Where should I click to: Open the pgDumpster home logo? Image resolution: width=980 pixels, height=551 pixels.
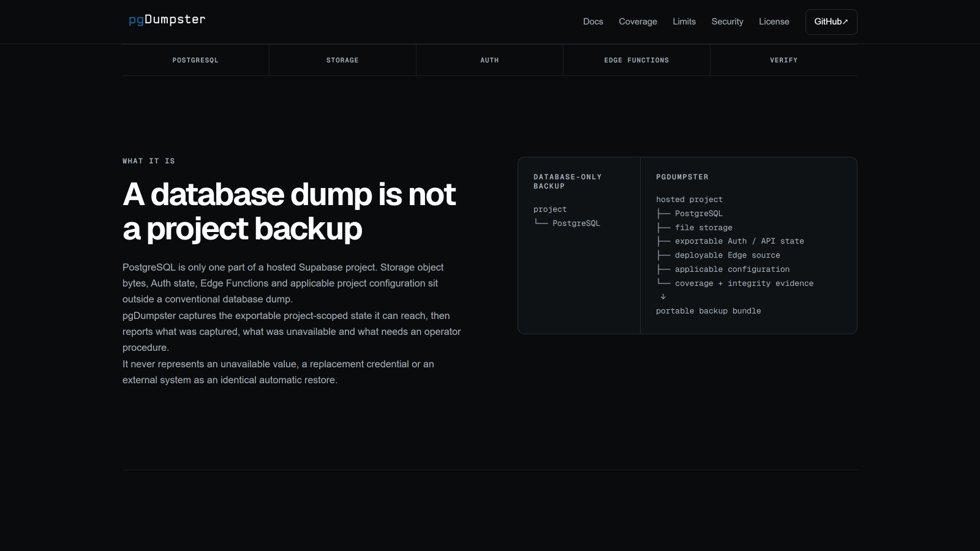click(x=167, y=20)
